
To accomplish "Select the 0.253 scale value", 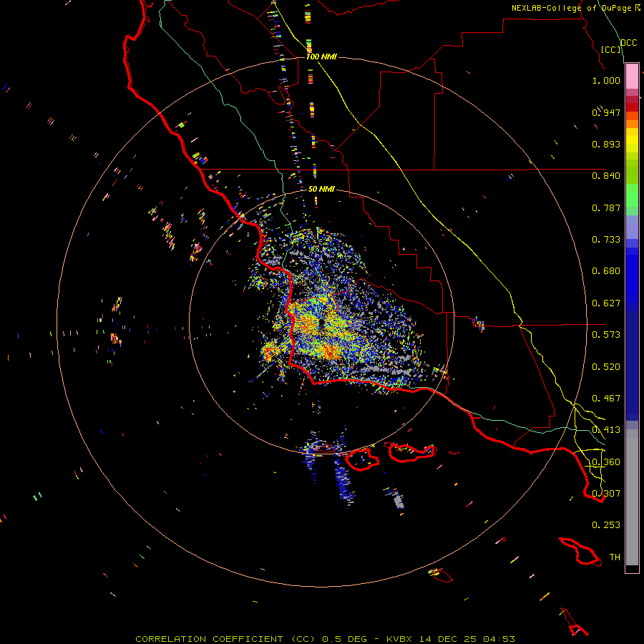I will click(606, 525).
